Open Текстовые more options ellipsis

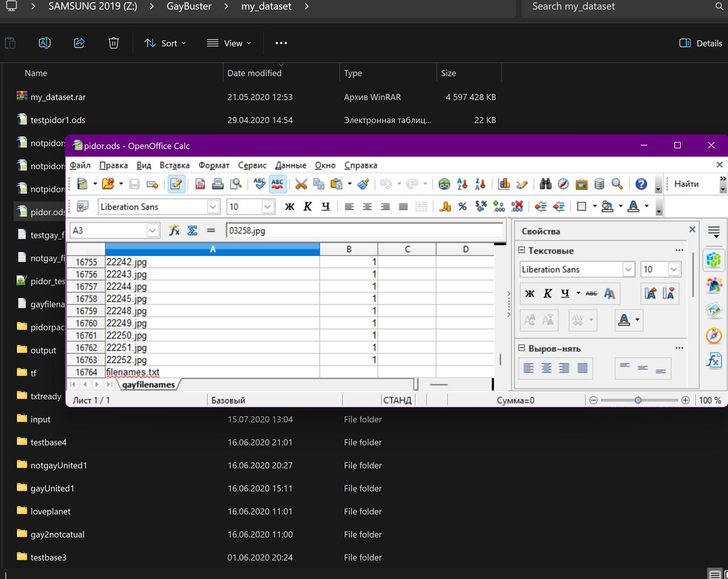click(679, 251)
